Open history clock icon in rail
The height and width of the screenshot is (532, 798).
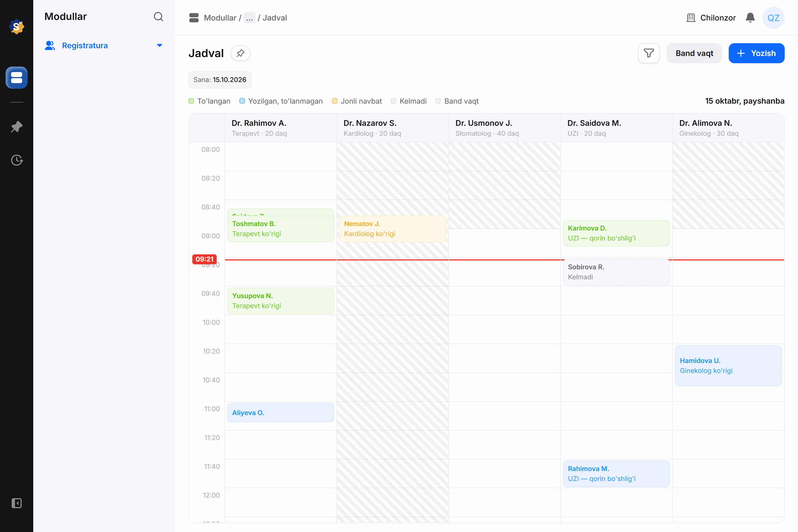point(17,160)
